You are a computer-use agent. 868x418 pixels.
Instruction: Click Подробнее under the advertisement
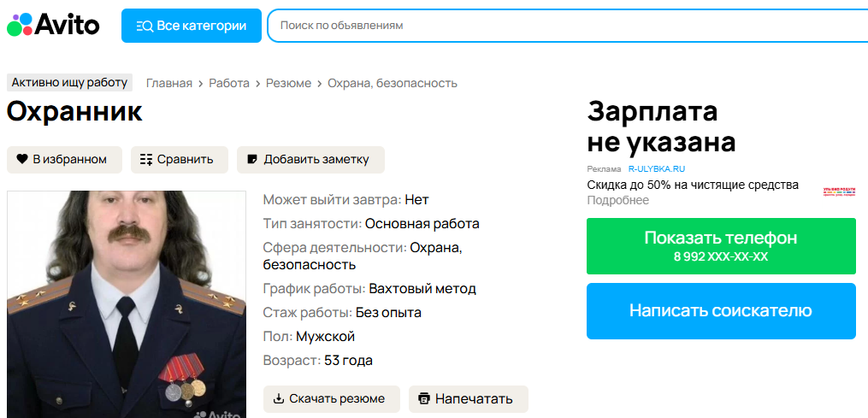pyautogui.click(x=617, y=200)
